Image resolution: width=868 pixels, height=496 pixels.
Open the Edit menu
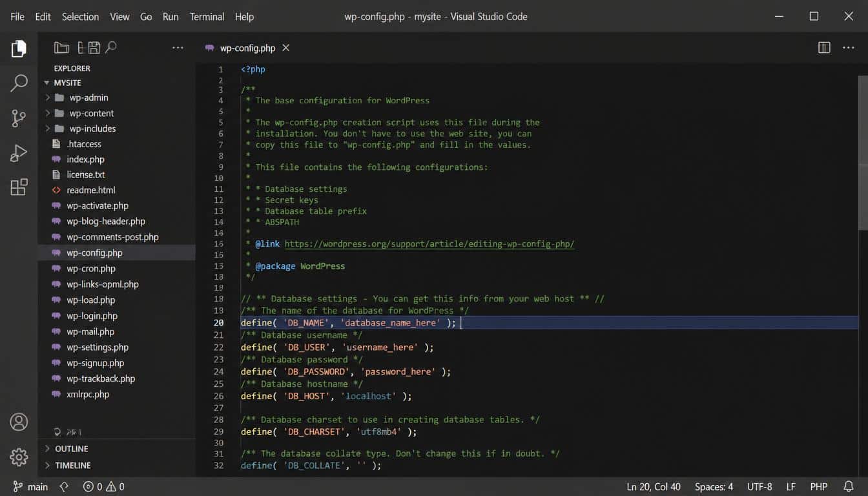[43, 17]
